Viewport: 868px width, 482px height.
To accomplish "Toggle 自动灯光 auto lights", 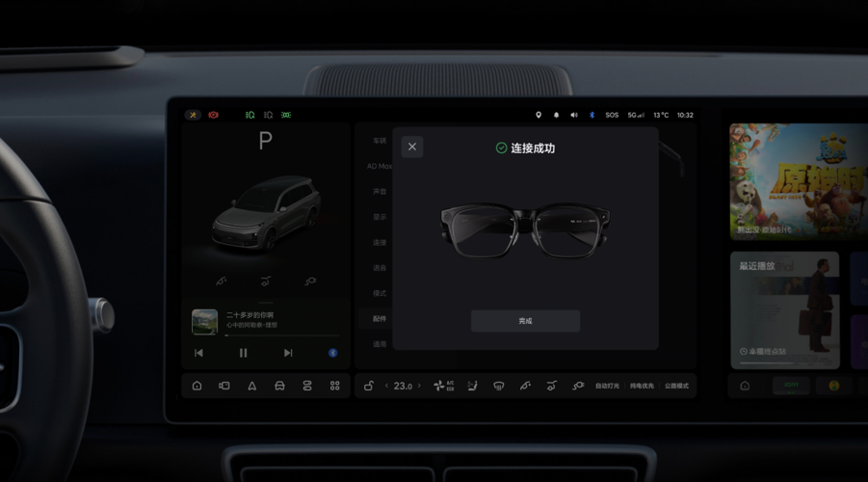I will (x=607, y=386).
